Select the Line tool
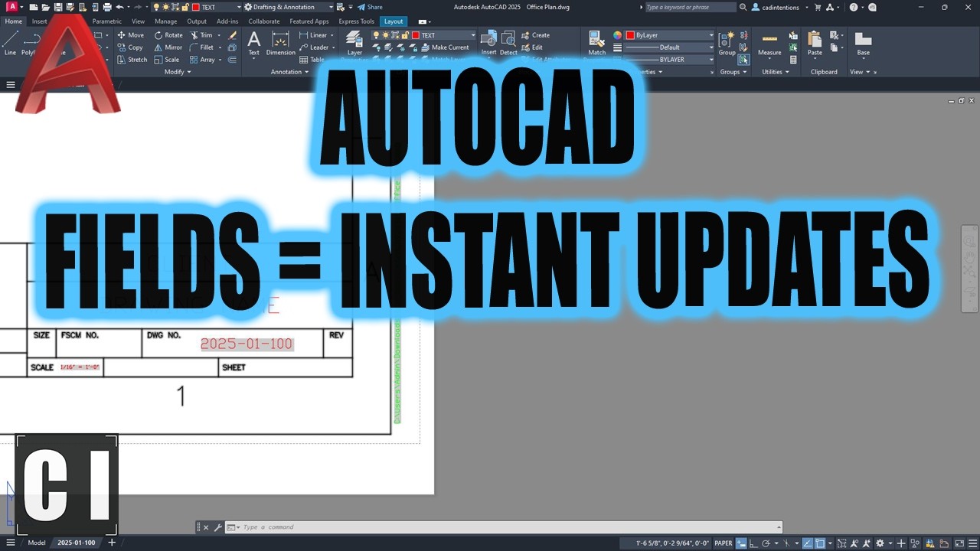Viewport: 980px width, 551px height. coord(10,43)
